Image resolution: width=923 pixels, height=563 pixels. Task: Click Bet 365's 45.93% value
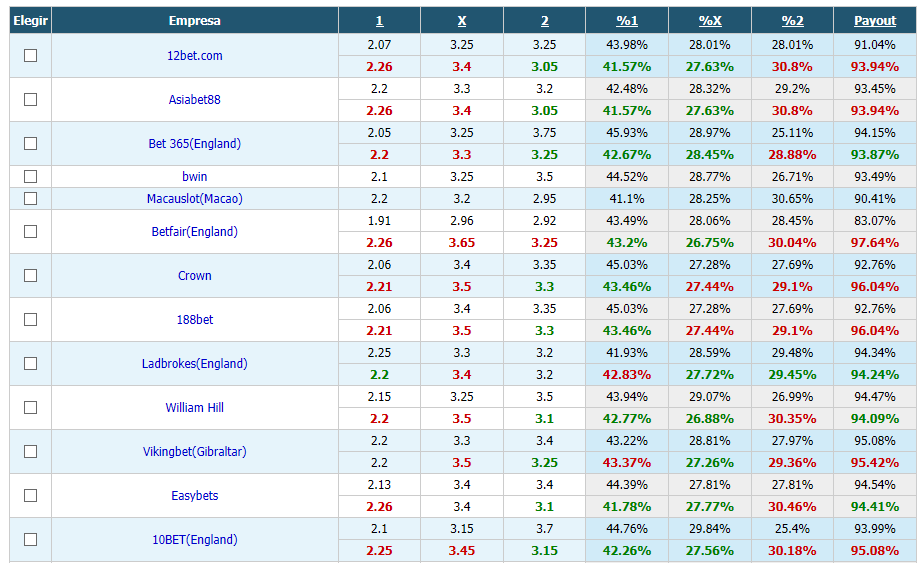627,133
